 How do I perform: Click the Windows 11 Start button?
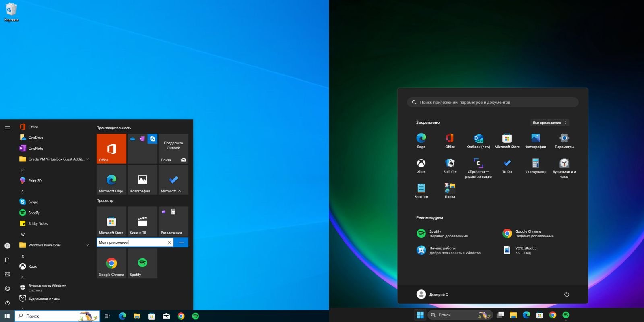coord(420,315)
